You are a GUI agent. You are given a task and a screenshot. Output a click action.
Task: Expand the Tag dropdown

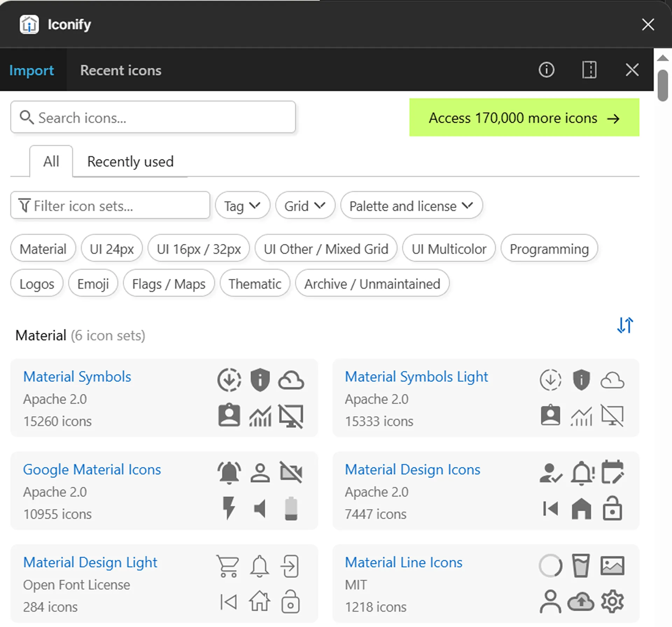[243, 205]
